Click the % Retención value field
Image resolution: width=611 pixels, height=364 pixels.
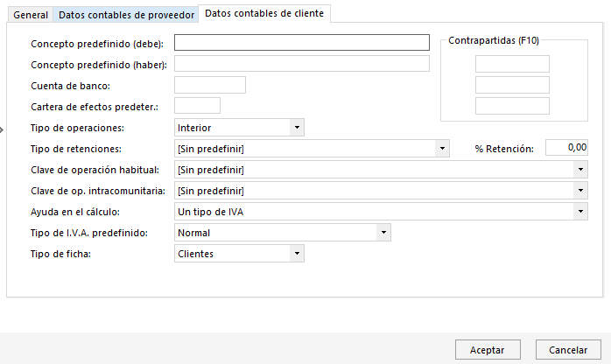pyautogui.click(x=566, y=148)
